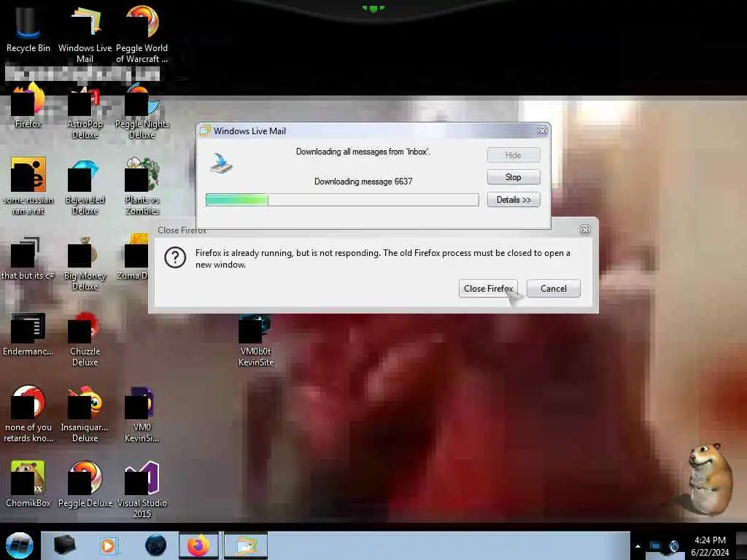Select Visual Studio 2015 desktop icon
Screen dimensions: 747x560
point(142,489)
